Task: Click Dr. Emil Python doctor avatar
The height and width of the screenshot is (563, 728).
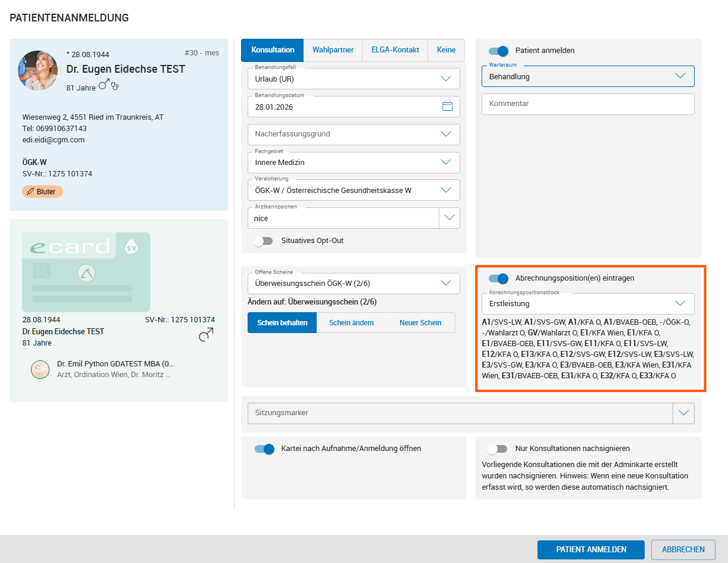Action: click(40, 369)
